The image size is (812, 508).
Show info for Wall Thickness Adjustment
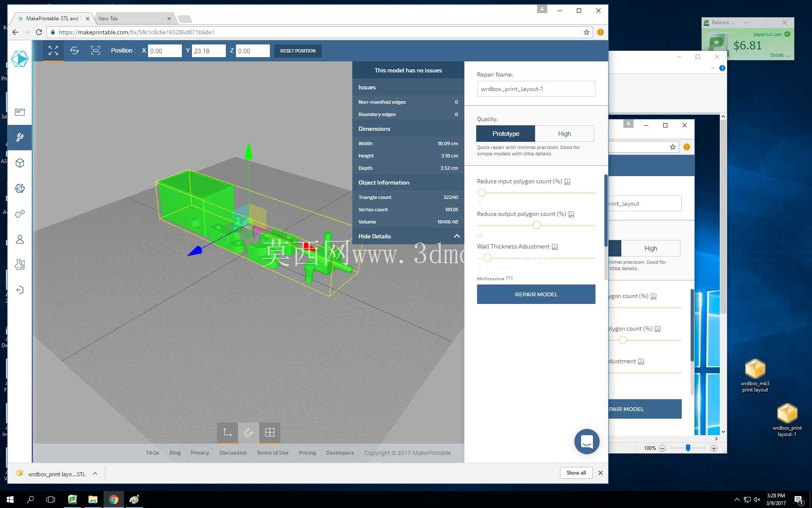[555, 247]
